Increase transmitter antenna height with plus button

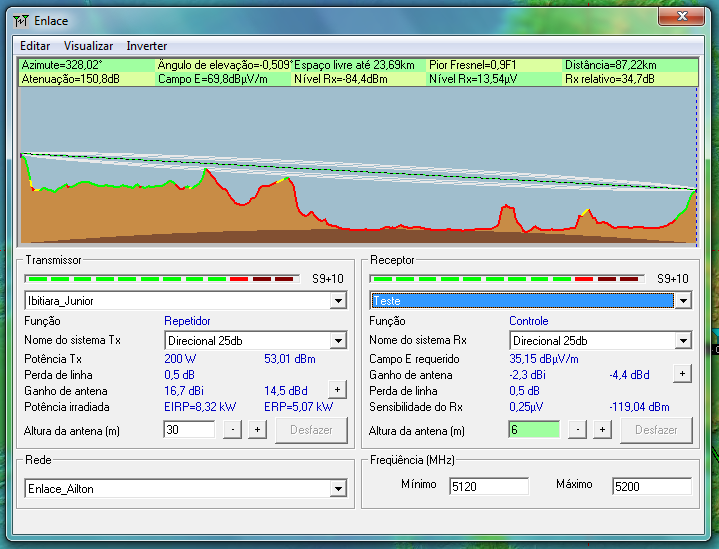pyautogui.click(x=257, y=430)
